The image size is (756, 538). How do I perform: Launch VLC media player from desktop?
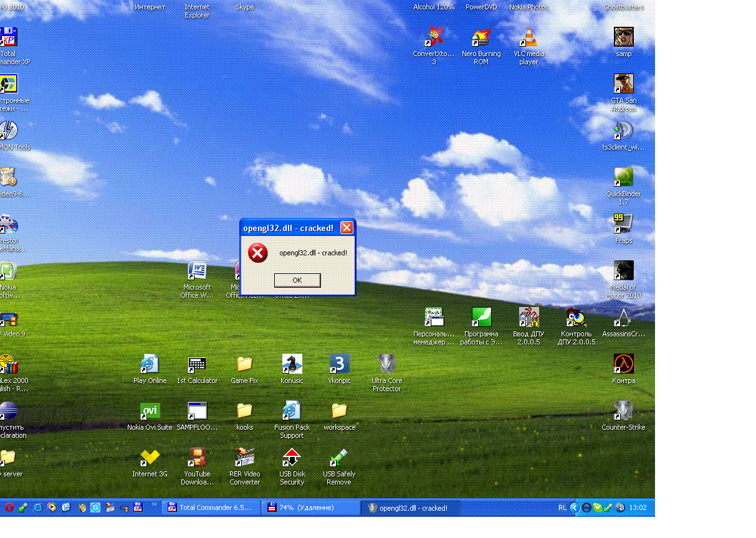click(529, 47)
